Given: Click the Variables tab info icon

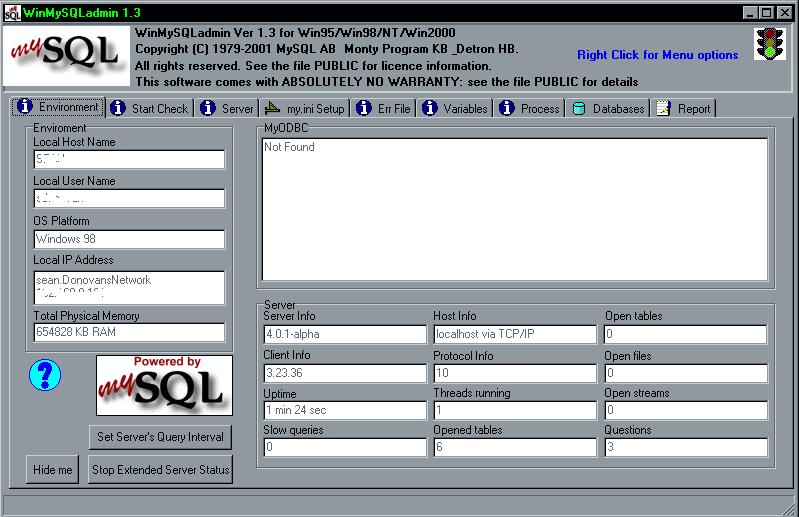Looking at the screenshot, I should click(430, 107).
